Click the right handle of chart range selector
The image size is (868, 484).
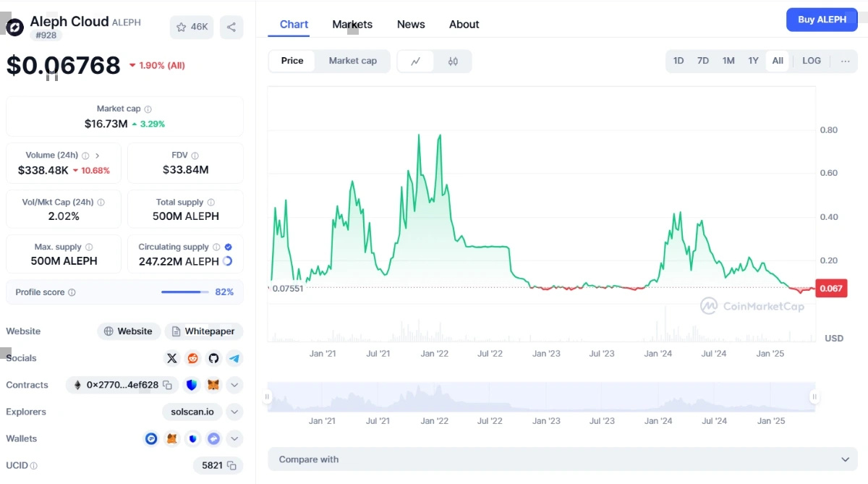click(x=814, y=396)
